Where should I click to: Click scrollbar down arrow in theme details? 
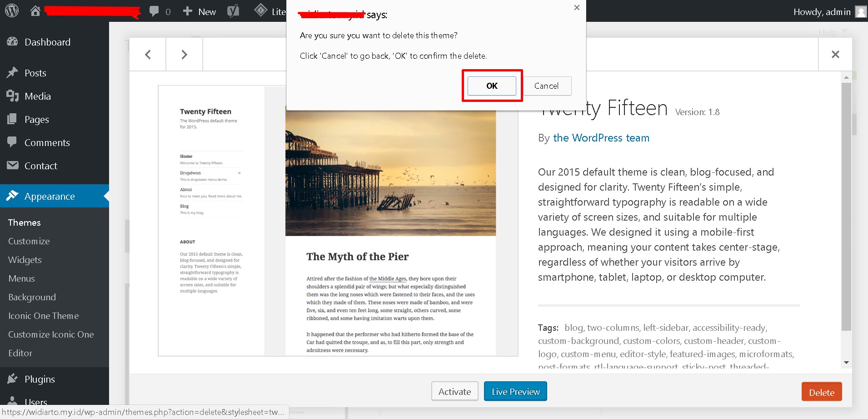846,363
